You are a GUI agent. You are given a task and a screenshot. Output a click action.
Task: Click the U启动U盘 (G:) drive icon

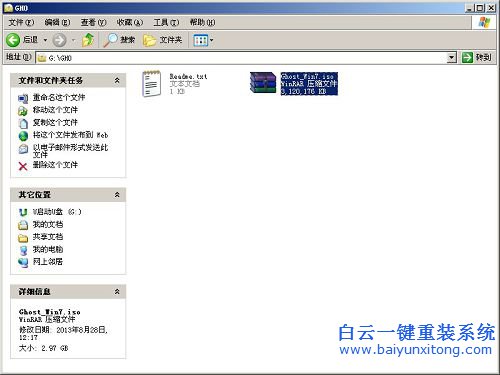click(x=23, y=212)
